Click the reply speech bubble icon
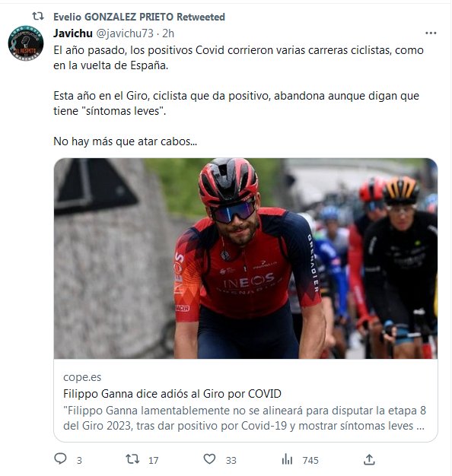 click(60, 459)
